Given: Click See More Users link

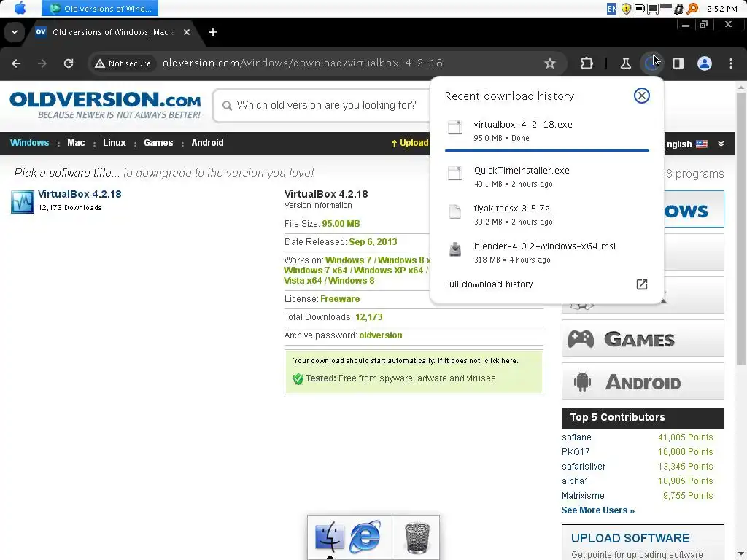Looking at the screenshot, I should pos(598,510).
